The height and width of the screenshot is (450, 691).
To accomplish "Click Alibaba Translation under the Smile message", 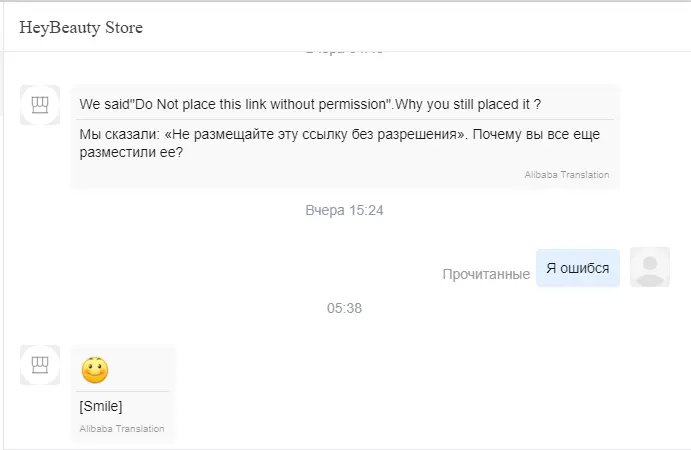I will coord(122,428).
